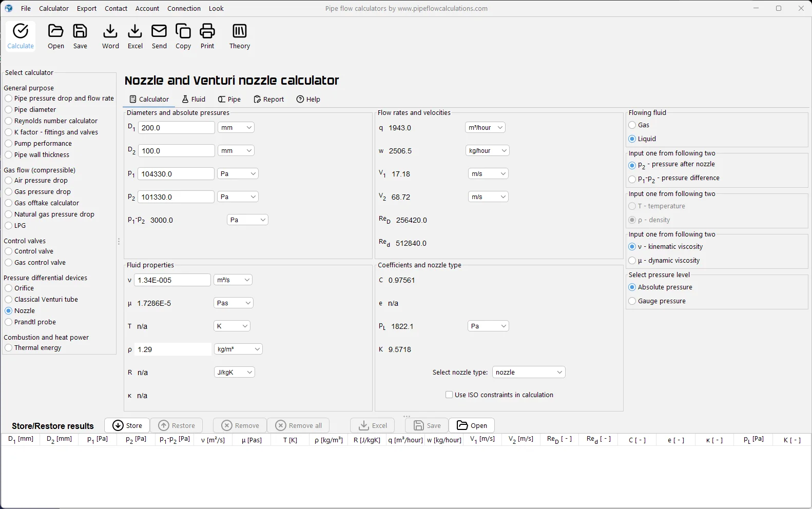
Task: Open the w mass flow unit dropdown
Action: click(487, 150)
